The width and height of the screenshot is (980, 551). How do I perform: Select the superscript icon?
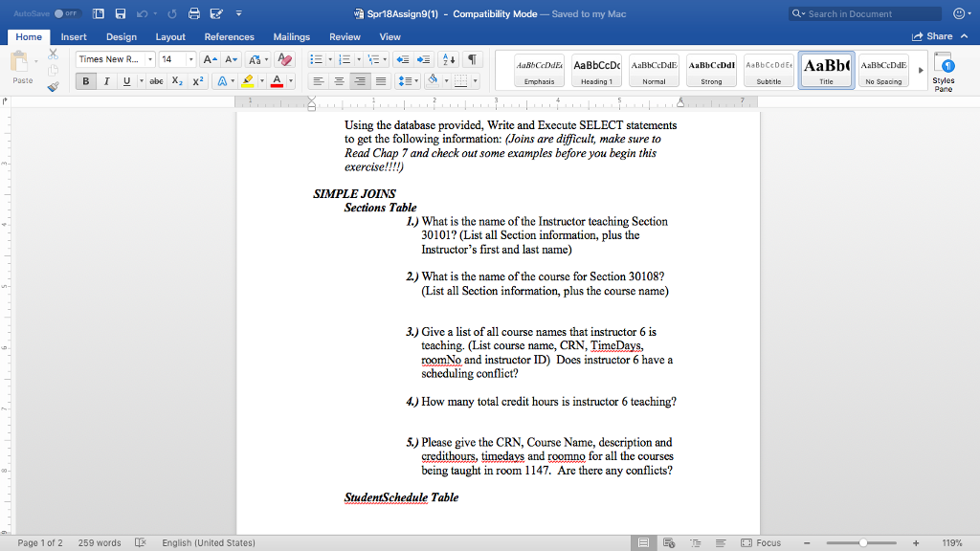[x=197, y=80]
